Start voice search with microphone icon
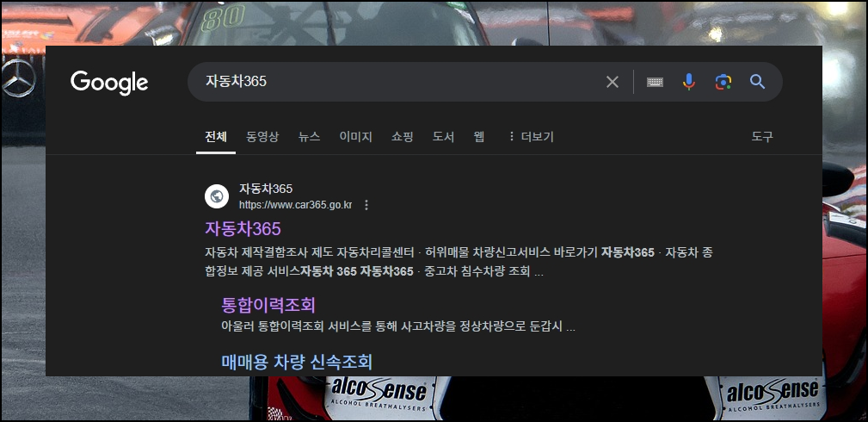868x422 pixels. [689, 82]
